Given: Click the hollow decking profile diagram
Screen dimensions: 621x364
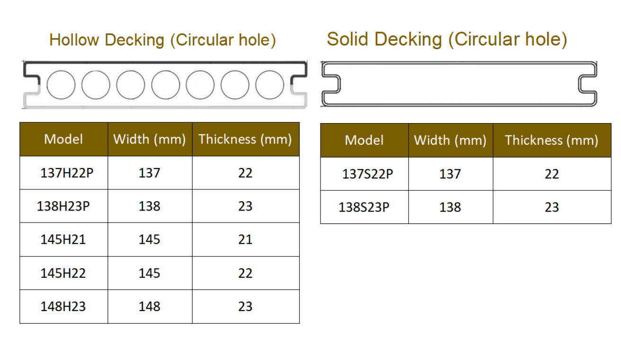Looking at the screenshot, I should pyautogui.click(x=165, y=85).
